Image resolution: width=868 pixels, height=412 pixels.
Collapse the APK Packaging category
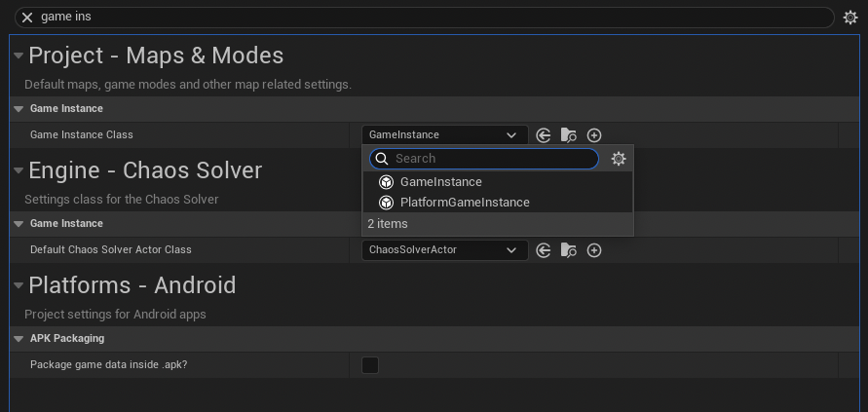coord(19,339)
